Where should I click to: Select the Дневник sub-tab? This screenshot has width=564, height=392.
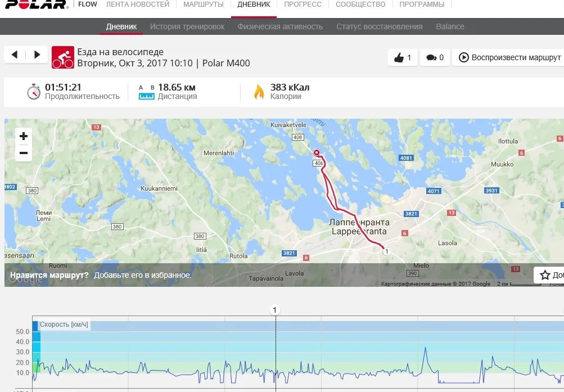point(121,26)
